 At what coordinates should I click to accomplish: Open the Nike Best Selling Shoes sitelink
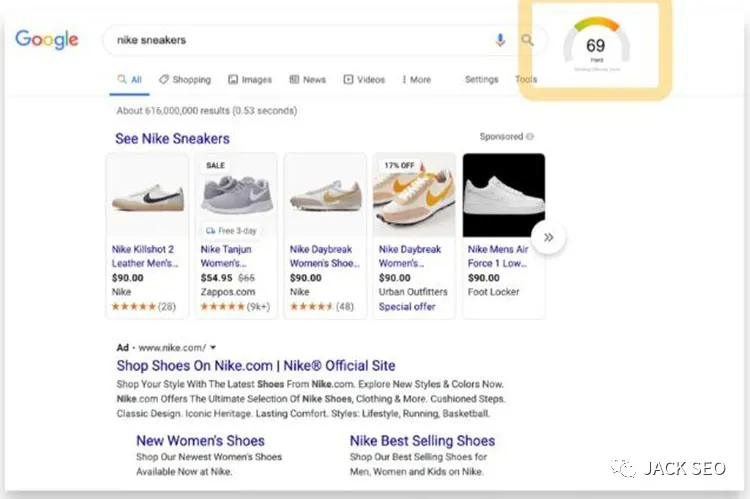pyautogui.click(x=422, y=441)
